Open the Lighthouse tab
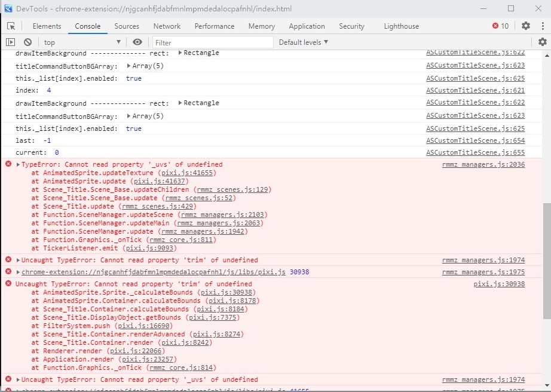551x392 pixels. point(402,26)
